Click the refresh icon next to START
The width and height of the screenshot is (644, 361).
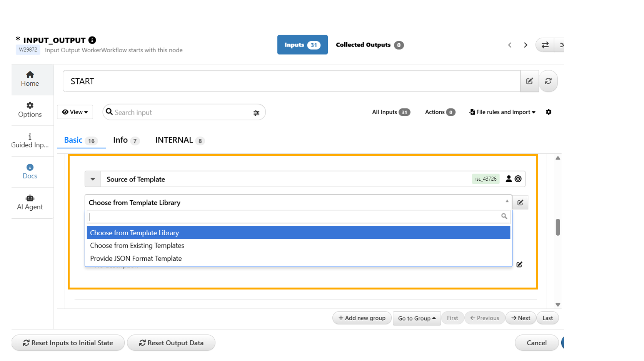(x=548, y=81)
